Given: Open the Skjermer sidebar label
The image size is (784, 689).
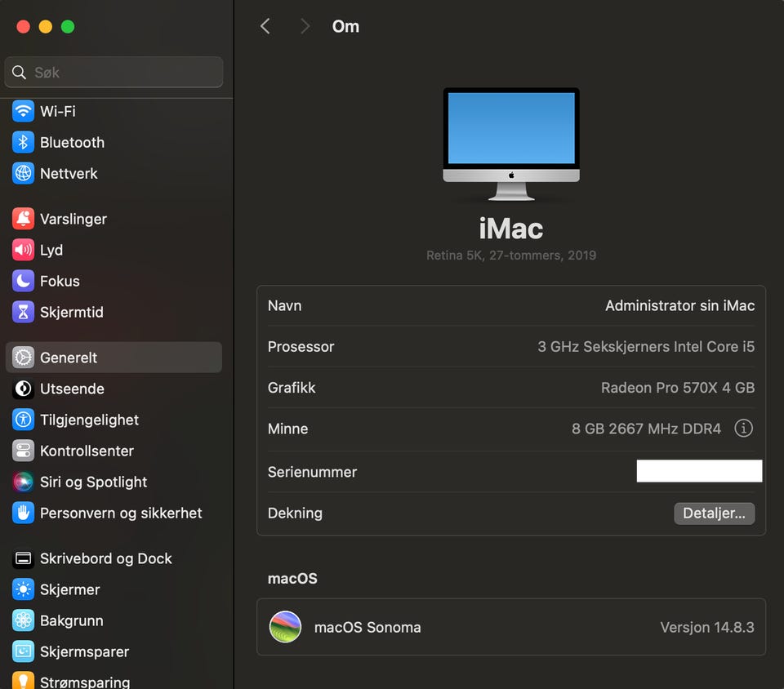Looking at the screenshot, I should coord(69,589).
